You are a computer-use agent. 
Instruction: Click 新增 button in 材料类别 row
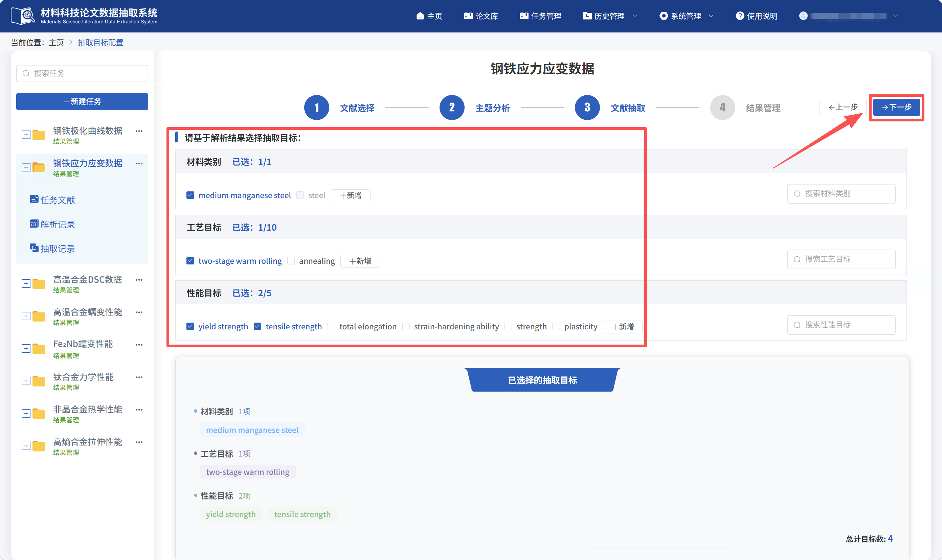350,195
